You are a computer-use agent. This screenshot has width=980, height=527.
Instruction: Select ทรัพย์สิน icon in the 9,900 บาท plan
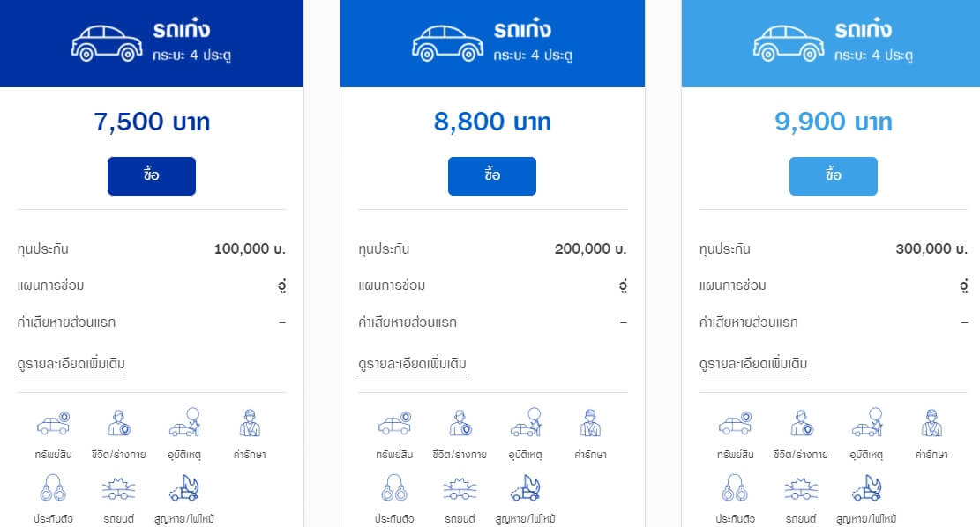735,423
